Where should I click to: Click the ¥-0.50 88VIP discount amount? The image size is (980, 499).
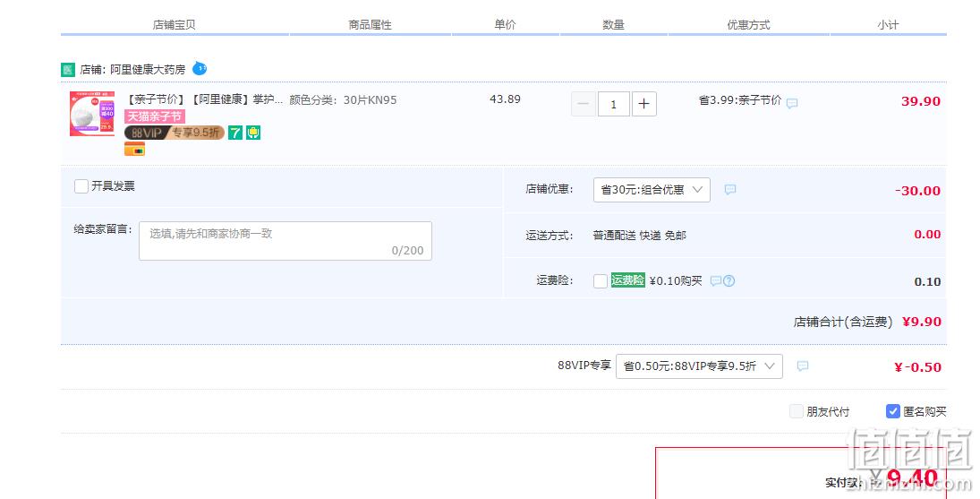tap(917, 367)
